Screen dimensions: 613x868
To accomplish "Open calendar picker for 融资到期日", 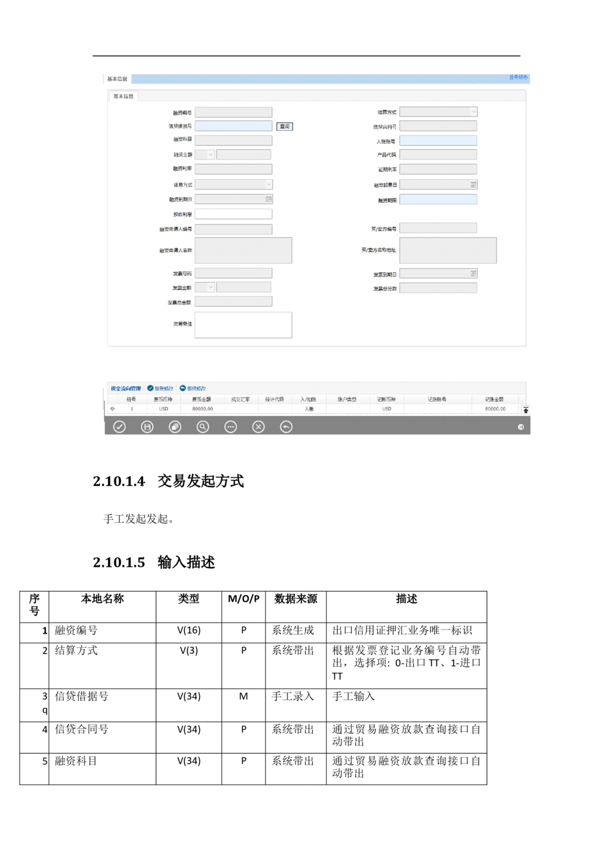I will click(268, 199).
